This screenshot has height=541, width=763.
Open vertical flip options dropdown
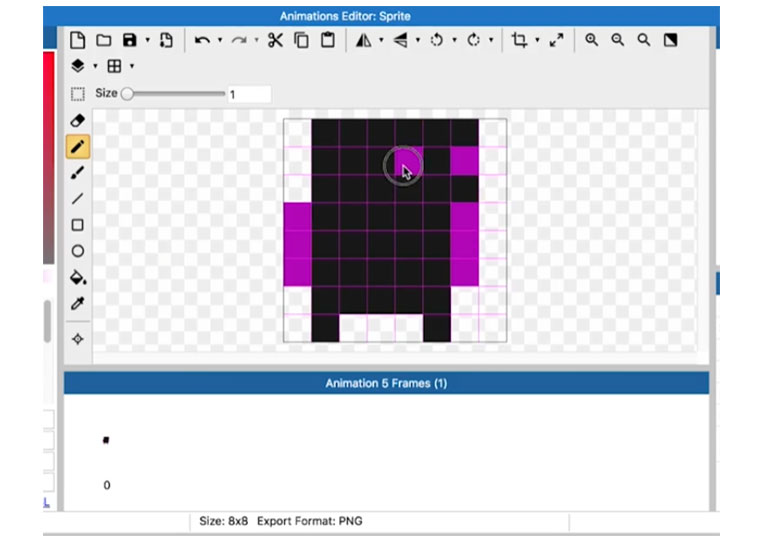[418, 40]
